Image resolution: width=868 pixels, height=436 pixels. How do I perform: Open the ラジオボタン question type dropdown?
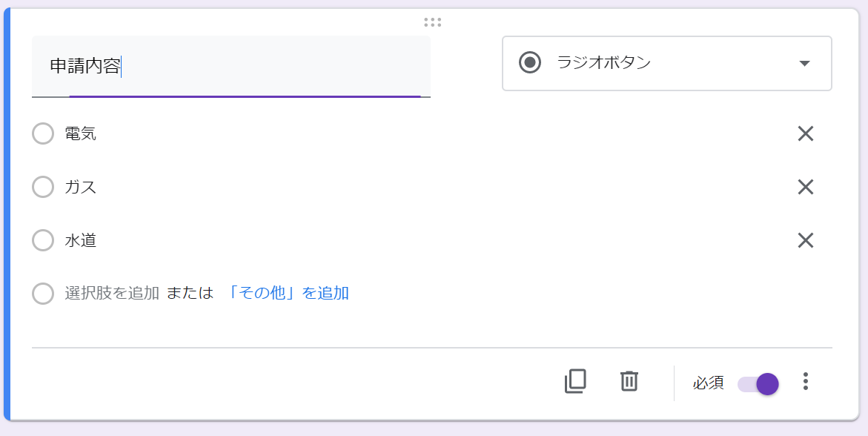click(666, 64)
